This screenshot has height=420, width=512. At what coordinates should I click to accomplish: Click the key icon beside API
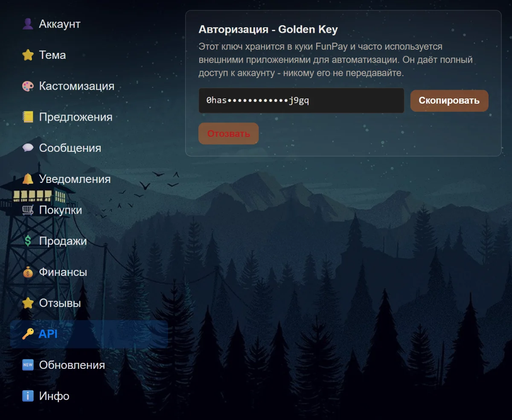click(28, 334)
